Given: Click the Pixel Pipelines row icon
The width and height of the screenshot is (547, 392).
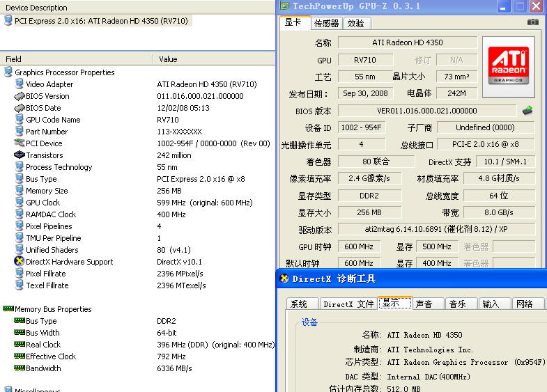Looking at the screenshot, I should click(x=20, y=226).
